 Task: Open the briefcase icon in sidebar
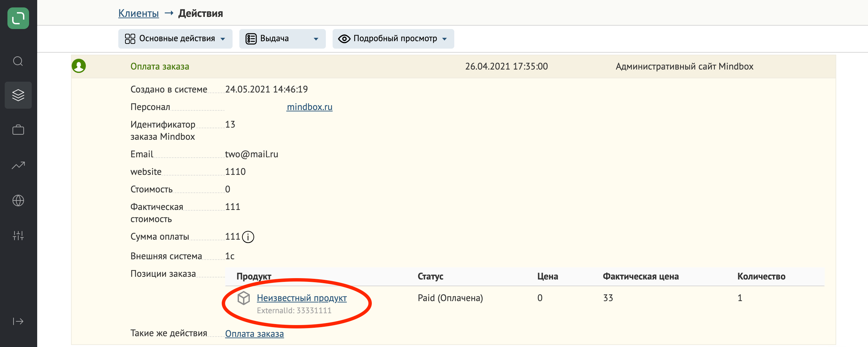tap(18, 130)
